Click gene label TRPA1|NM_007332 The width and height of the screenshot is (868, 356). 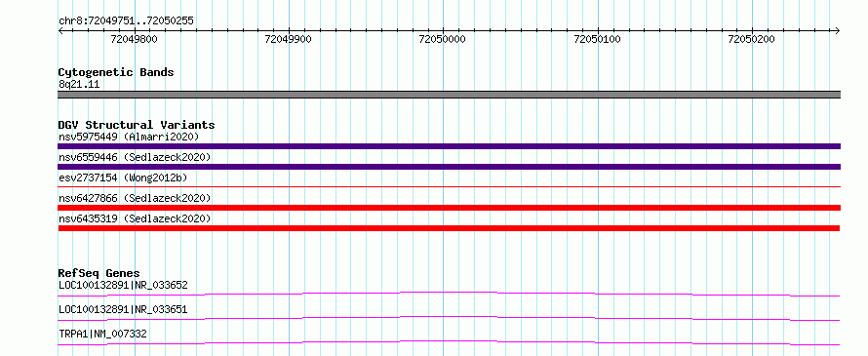pyautogui.click(x=102, y=334)
